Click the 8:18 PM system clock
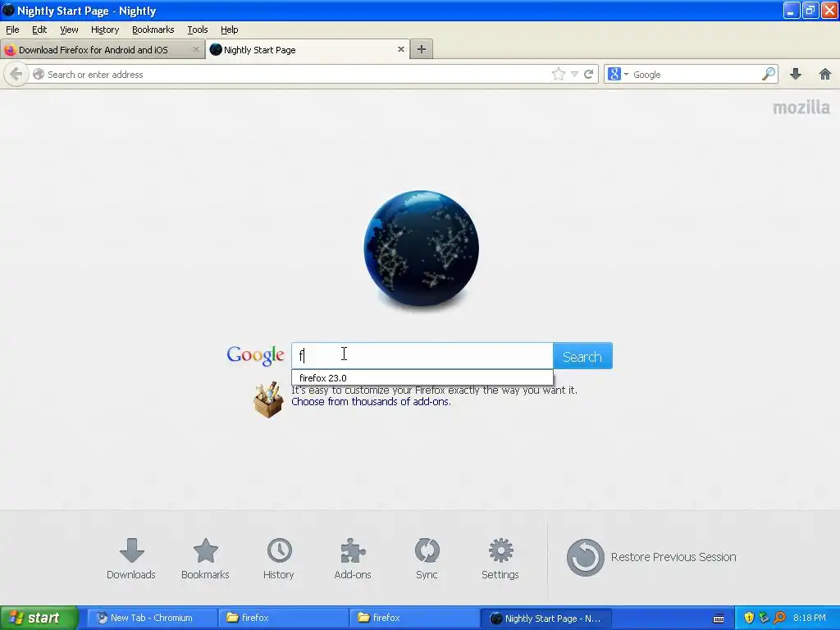The image size is (840, 630). (810, 618)
